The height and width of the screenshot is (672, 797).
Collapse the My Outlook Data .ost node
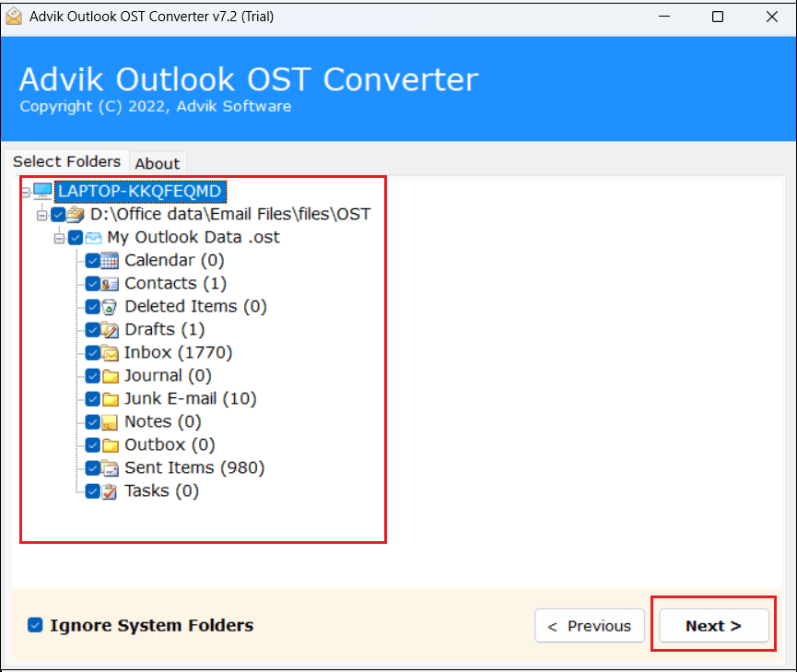pos(60,238)
